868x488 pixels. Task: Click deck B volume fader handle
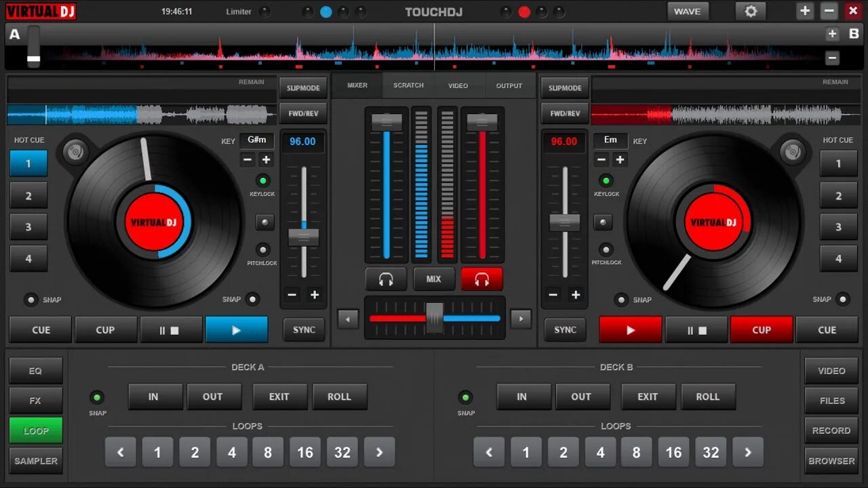(x=482, y=122)
